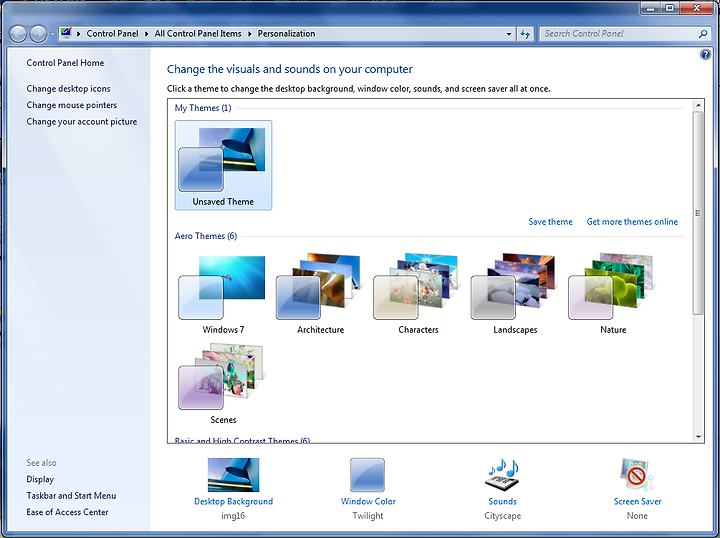Apply the Scenes theme
The height and width of the screenshot is (538, 720).
pyautogui.click(x=223, y=384)
